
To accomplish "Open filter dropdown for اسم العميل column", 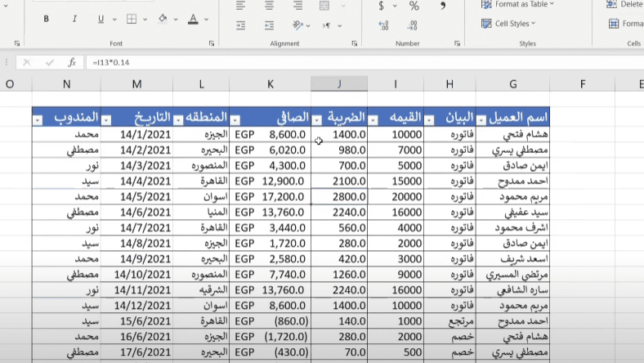I will [x=481, y=120].
